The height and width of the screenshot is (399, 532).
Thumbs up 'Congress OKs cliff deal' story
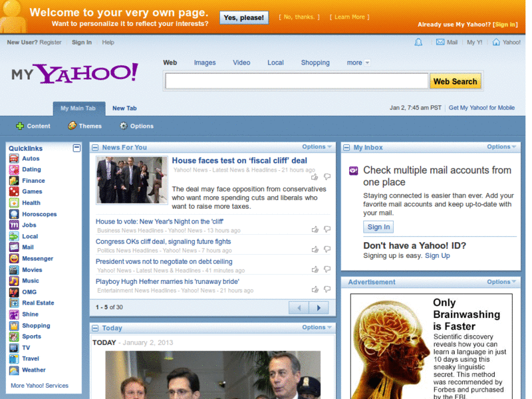[315, 249]
